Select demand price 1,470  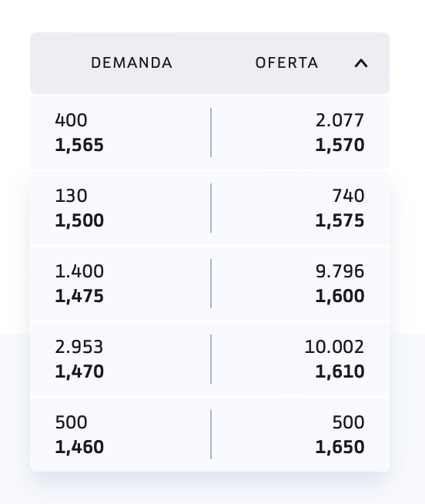click(x=79, y=371)
